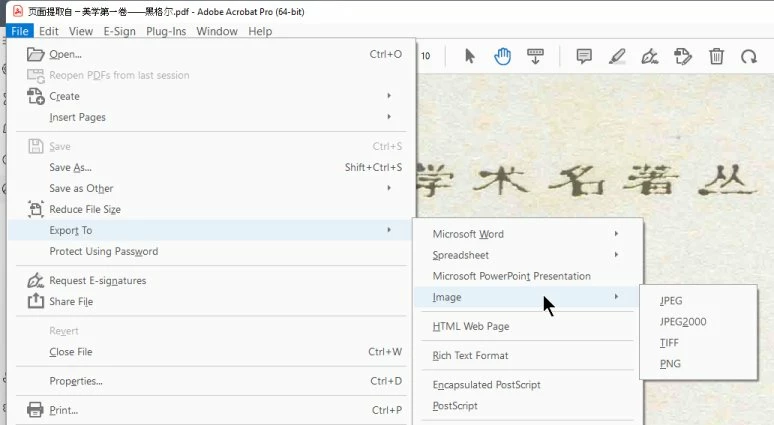Open the Plug-Ins menu

pos(166,31)
